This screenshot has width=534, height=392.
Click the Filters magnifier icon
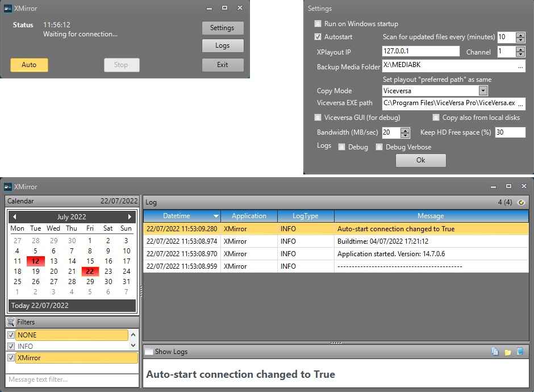[11, 322]
